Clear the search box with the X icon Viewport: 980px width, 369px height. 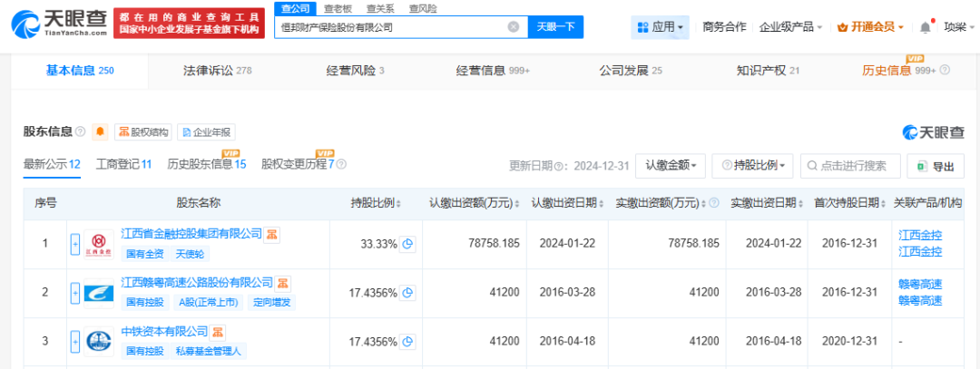[x=514, y=27]
